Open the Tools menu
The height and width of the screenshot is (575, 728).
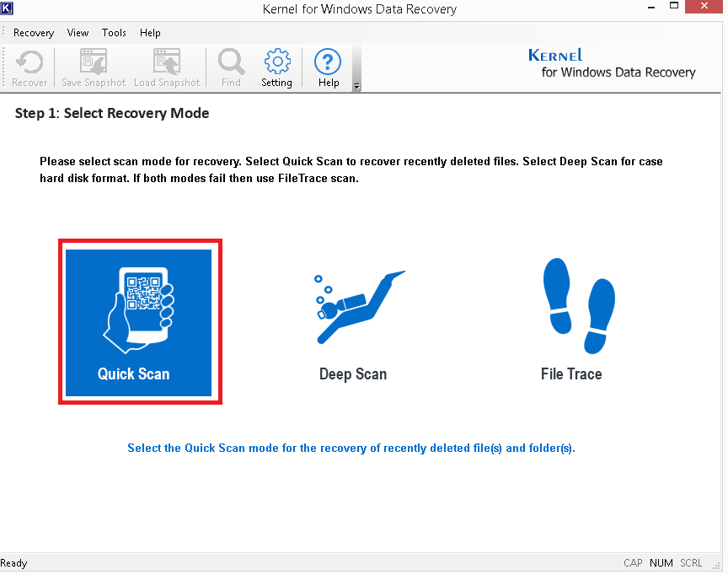coord(115,33)
